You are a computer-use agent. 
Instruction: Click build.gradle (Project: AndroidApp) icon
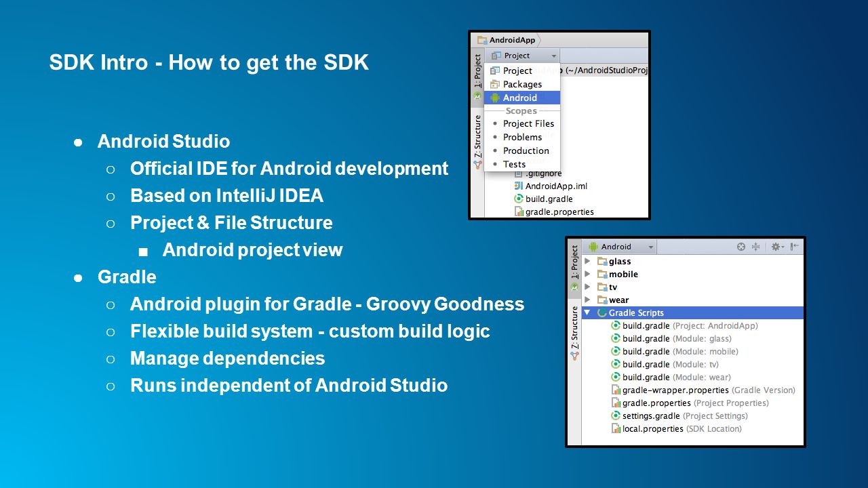(616, 325)
